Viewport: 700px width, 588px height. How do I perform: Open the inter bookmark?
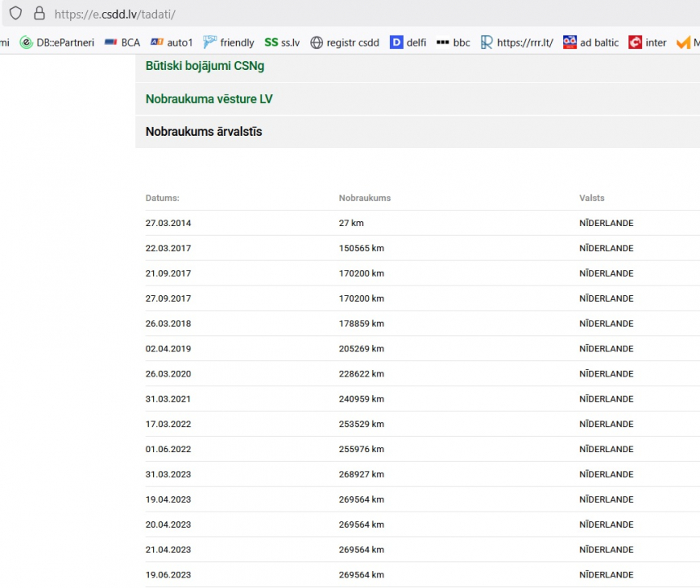pyautogui.click(x=647, y=42)
